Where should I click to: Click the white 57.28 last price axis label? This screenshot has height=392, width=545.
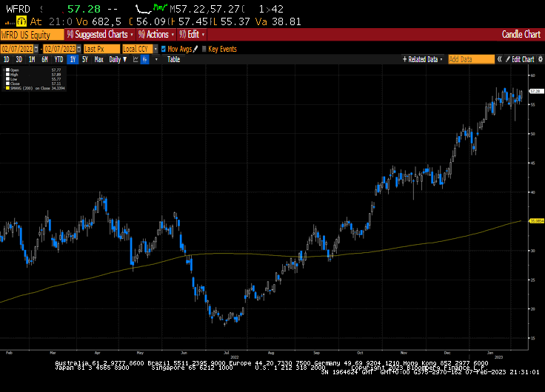tap(536, 91)
